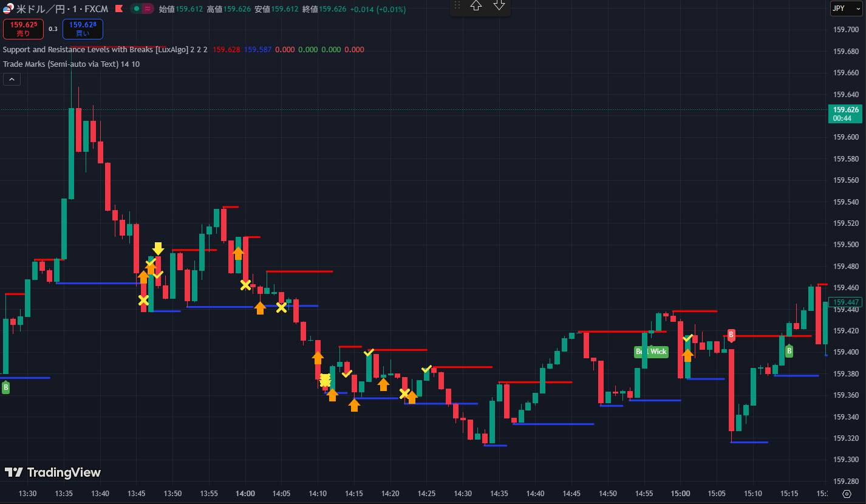Click the Bull Wick label on chart
This screenshot has height=504, width=866.
(651, 352)
